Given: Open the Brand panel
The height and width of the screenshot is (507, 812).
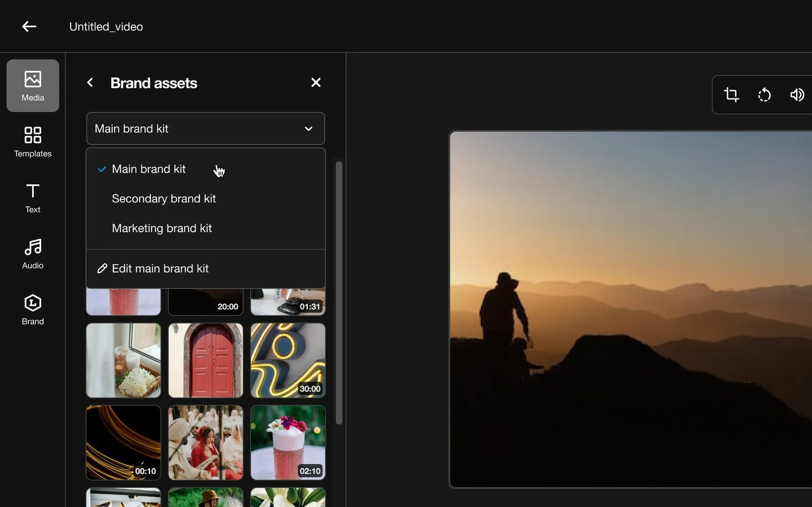Looking at the screenshot, I should click(x=33, y=309).
